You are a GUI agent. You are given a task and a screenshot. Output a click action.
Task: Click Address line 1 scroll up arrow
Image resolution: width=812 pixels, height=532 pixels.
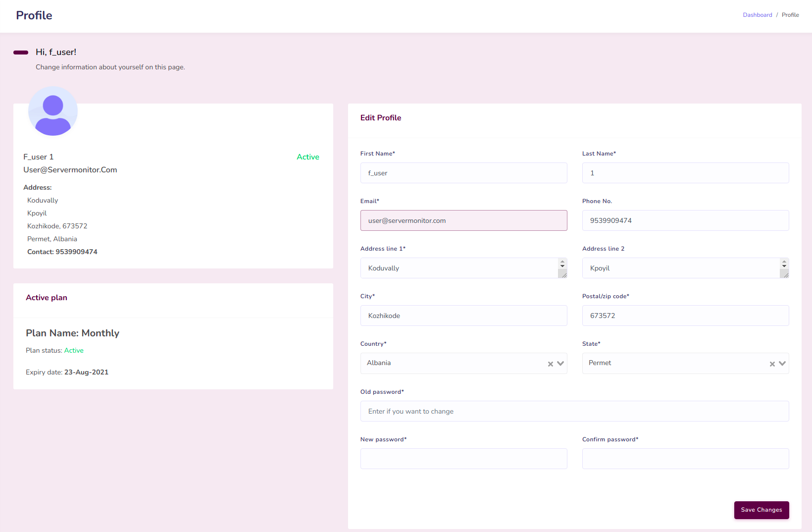coord(562,261)
